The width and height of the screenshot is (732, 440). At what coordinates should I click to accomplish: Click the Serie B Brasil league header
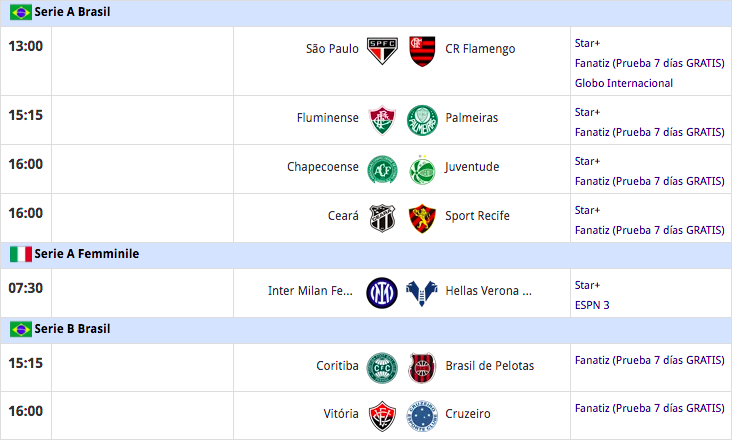click(x=366, y=329)
